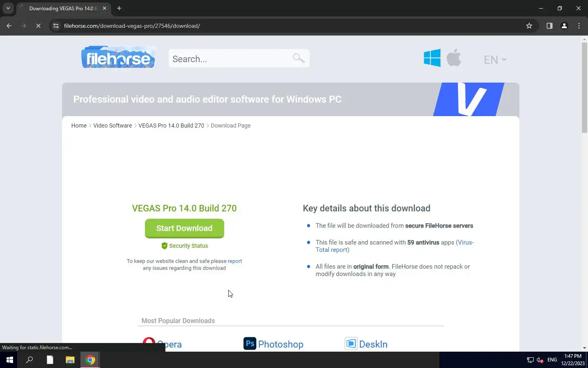Click the Most Popular Downloads heading
The height and width of the screenshot is (368, 588).
[x=178, y=321]
